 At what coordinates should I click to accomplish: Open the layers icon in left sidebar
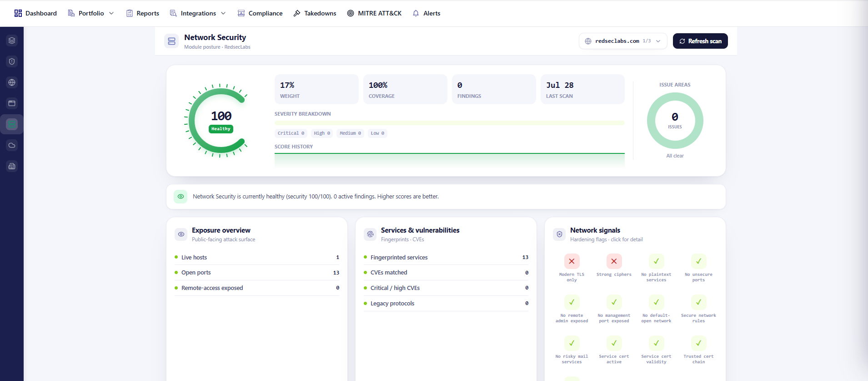[12, 41]
